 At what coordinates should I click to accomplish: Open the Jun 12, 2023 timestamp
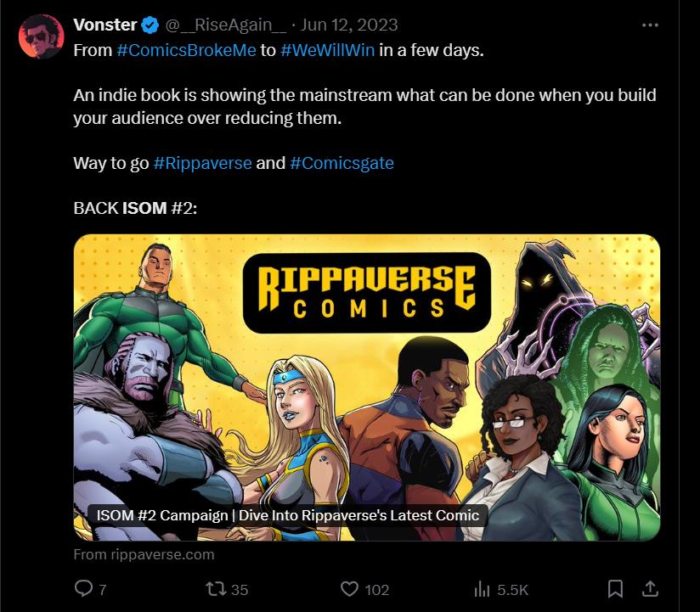click(348, 25)
